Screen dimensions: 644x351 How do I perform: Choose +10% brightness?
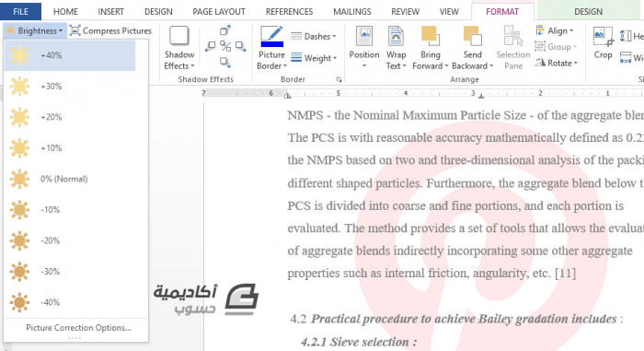click(70, 147)
